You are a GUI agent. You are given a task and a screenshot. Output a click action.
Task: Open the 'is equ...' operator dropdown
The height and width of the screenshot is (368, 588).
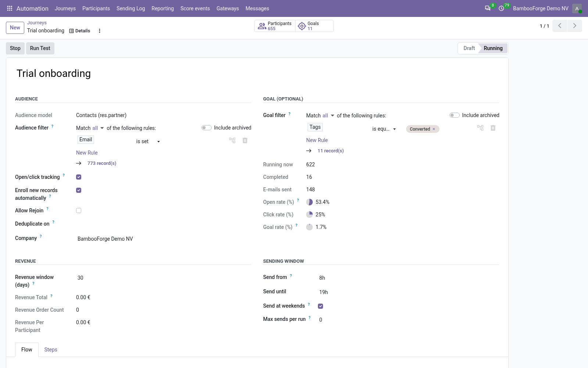(x=384, y=129)
